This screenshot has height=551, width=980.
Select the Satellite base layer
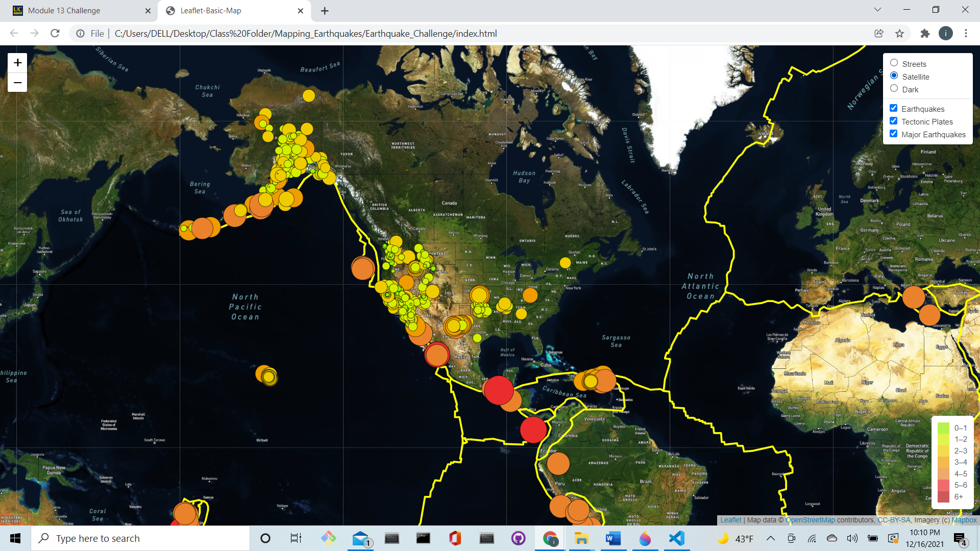pos(894,76)
